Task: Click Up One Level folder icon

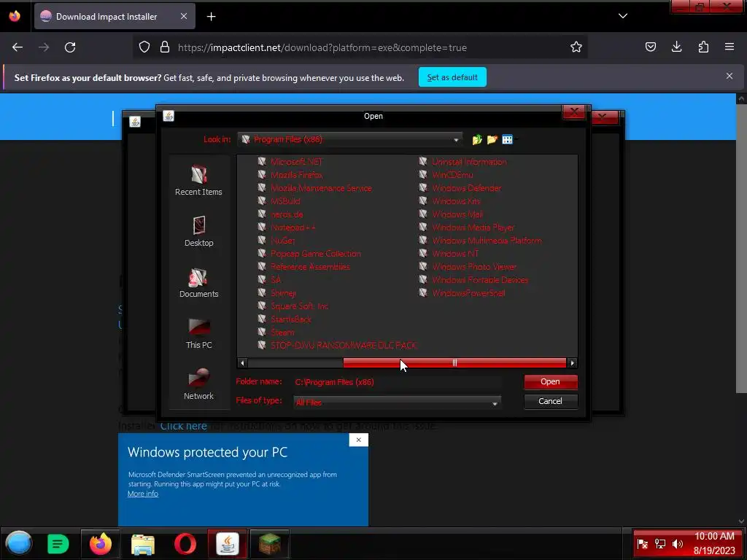Action: click(477, 139)
